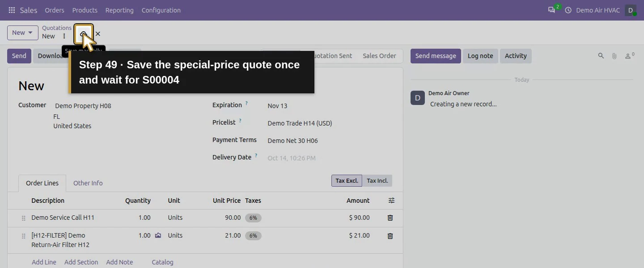
Task: Open the Products menu
Action: [x=85, y=10]
